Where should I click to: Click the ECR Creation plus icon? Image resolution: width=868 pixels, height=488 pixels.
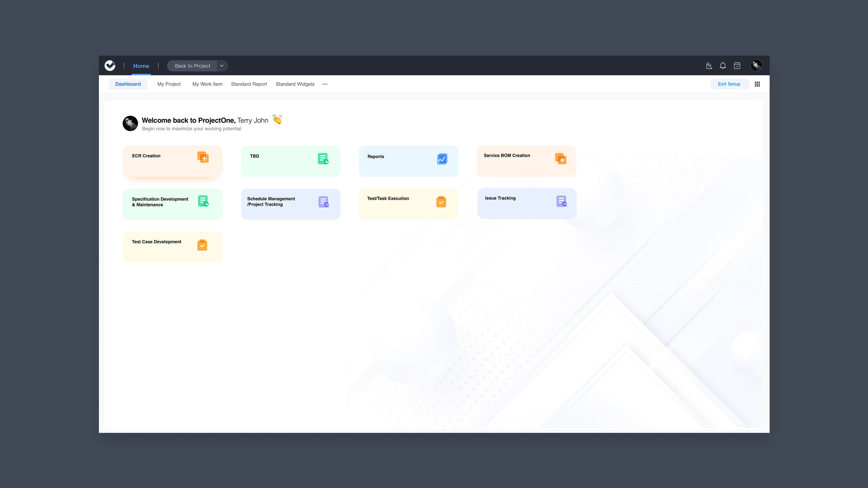[203, 157]
